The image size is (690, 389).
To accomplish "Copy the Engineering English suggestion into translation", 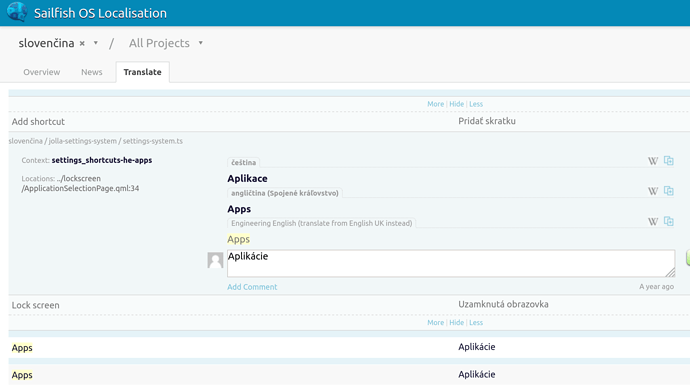I will coord(668,221).
